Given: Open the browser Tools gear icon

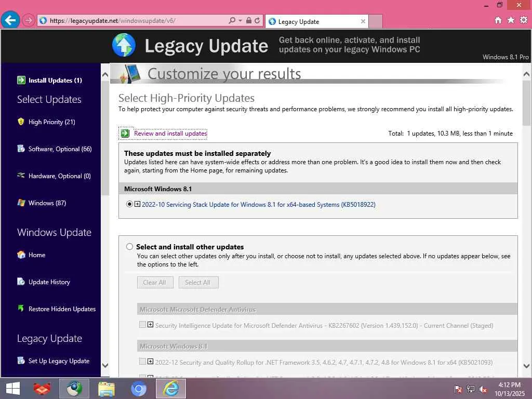Looking at the screenshot, I should (524, 20).
